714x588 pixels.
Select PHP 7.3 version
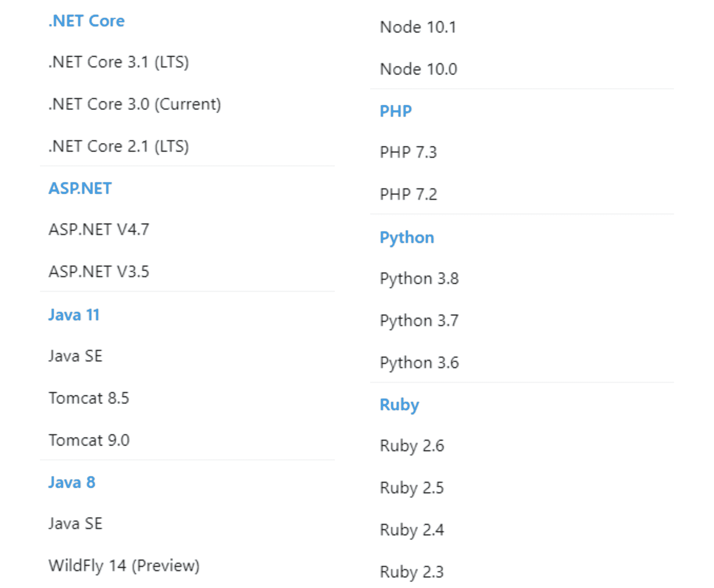[x=408, y=152]
